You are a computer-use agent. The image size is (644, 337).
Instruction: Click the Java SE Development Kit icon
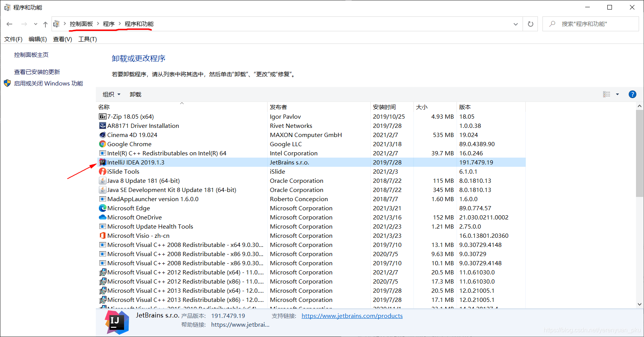click(102, 190)
